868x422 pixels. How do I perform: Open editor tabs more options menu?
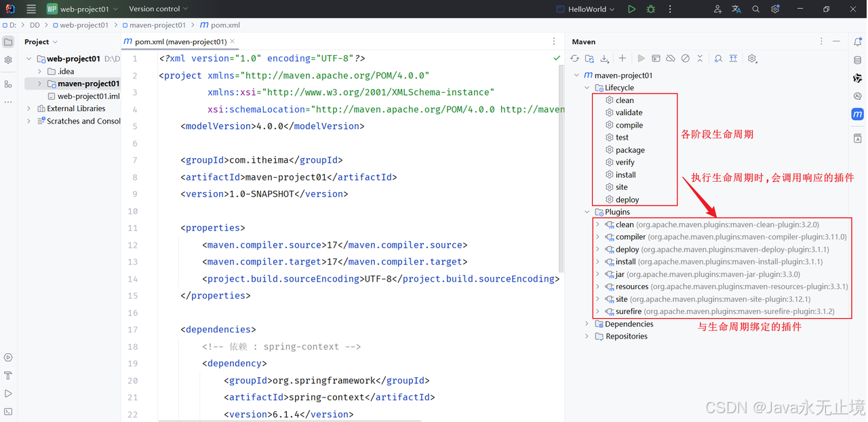tap(554, 42)
